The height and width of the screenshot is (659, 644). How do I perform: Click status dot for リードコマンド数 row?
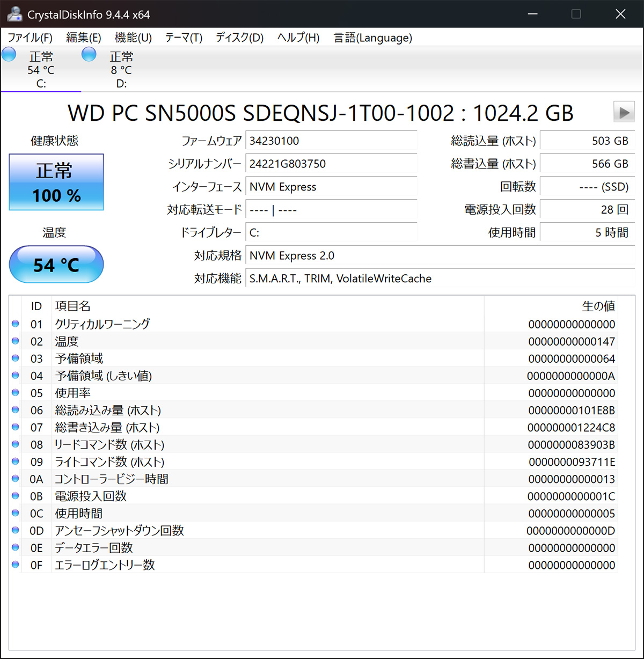16,444
